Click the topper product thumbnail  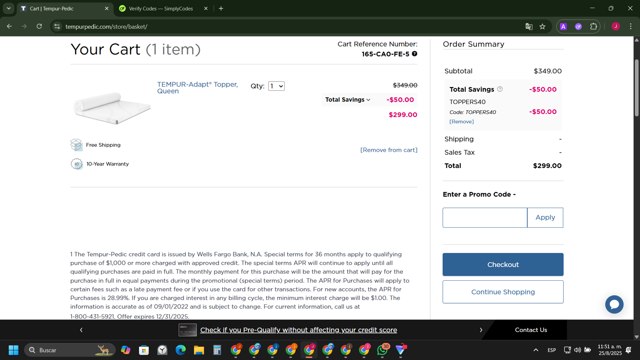[x=112, y=107]
